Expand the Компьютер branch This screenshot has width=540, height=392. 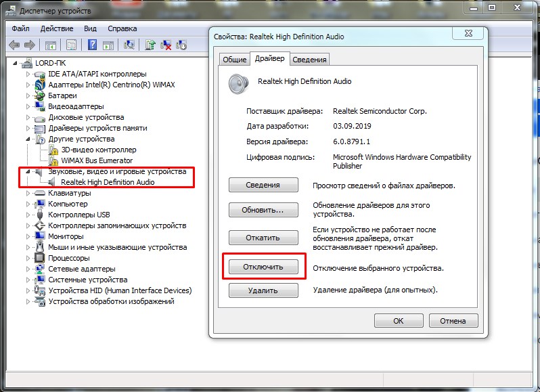(28, 204)
